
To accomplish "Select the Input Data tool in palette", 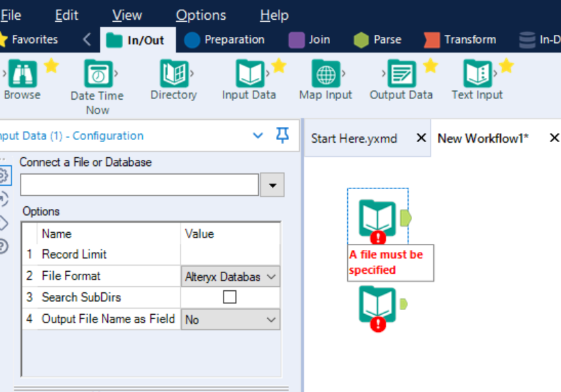I will [249, 74].
